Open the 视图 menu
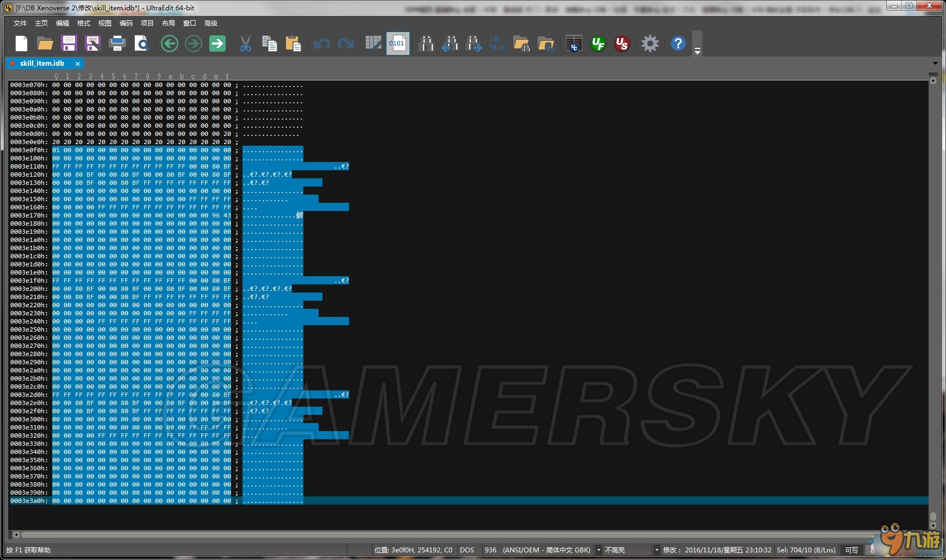The image size is (946, 560). pyautogui.click(x=105, y=23)
